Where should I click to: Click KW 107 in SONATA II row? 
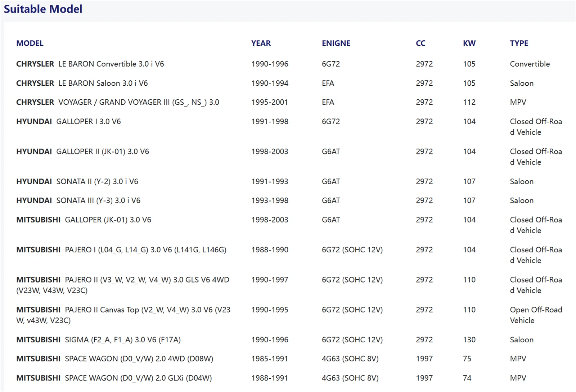(x=469, y=181)
